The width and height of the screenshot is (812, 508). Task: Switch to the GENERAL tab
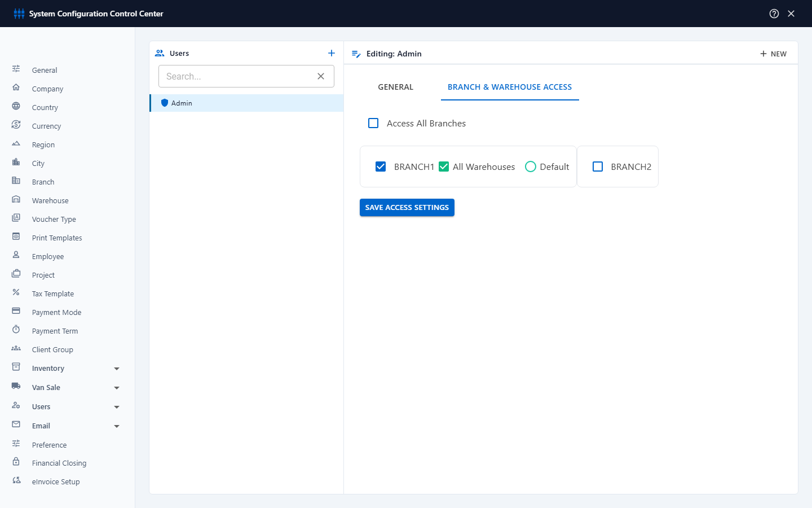pyautogui.click(x=396, y=87)
